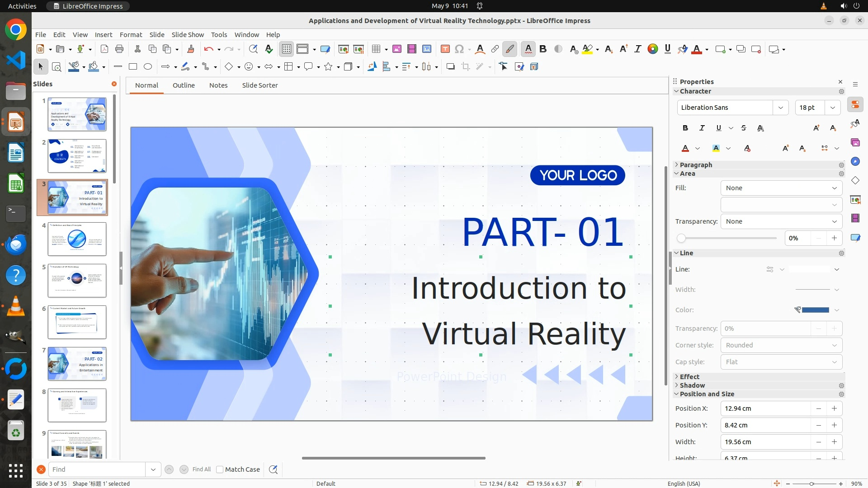Open the sidebar Gallery deck icon
The width and height of the screenshot is (868, 488).
pos(855,143)
